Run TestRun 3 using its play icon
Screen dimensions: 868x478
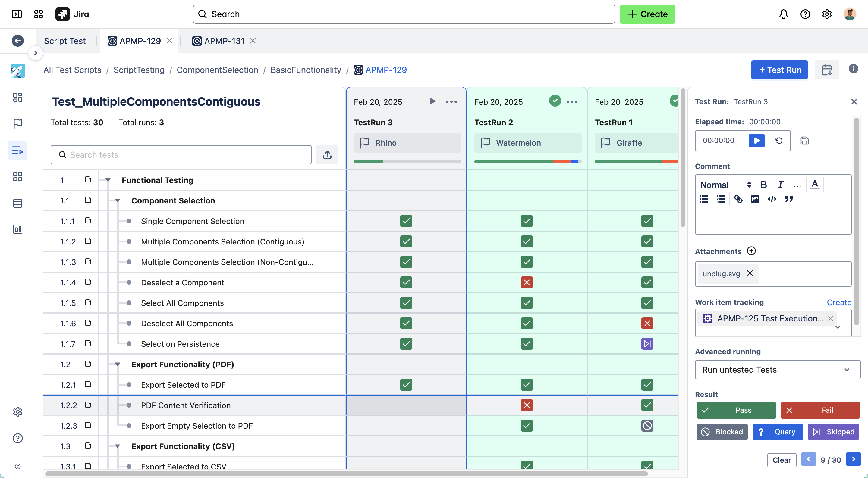[432, 101]
